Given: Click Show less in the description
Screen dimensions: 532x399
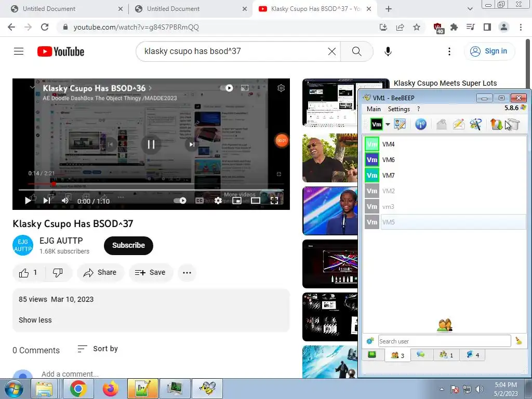Looking at the screenshot, I should click(35, 320).
